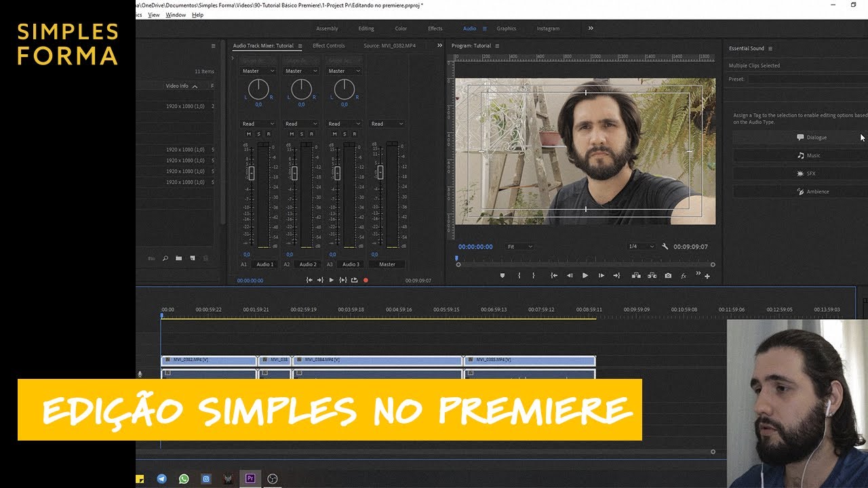868x488 pixels.
Task: Go to In point in Program monitor
Action: coord(554,276)
